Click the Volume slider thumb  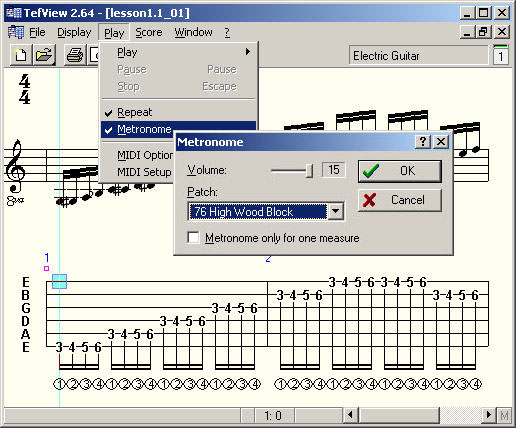pos(310,170)
